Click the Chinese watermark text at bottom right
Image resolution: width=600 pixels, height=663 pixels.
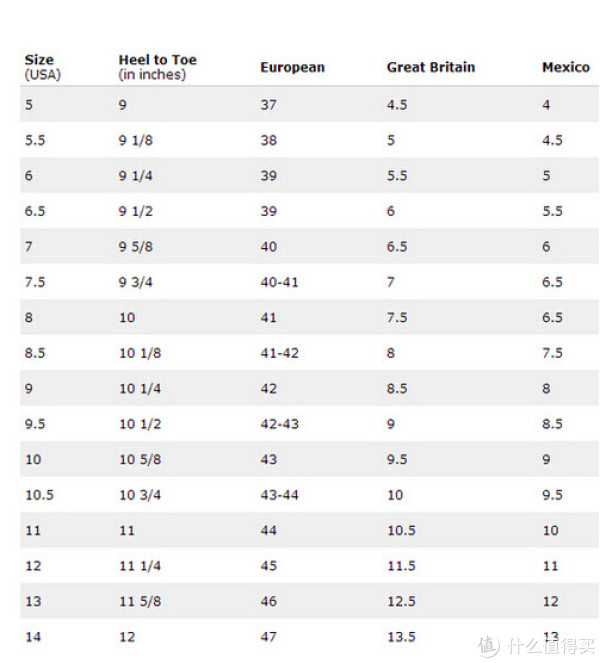[551, 646]
